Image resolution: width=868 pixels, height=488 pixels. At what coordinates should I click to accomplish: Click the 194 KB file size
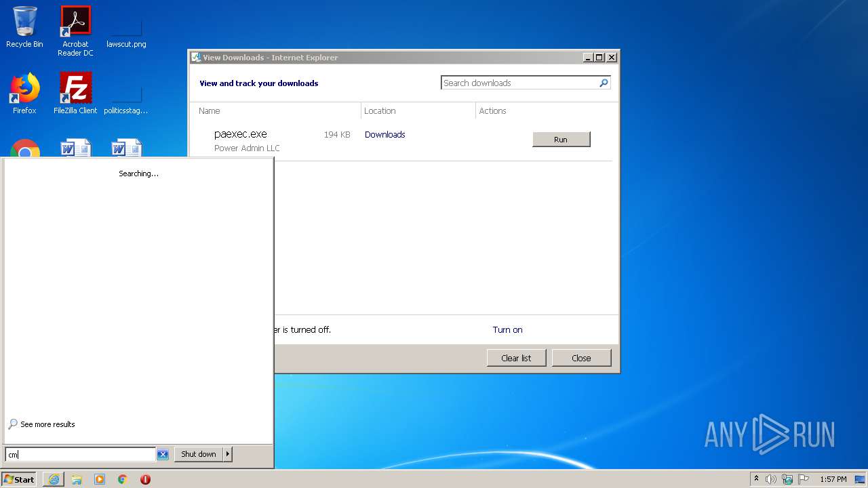click(337, 134)
